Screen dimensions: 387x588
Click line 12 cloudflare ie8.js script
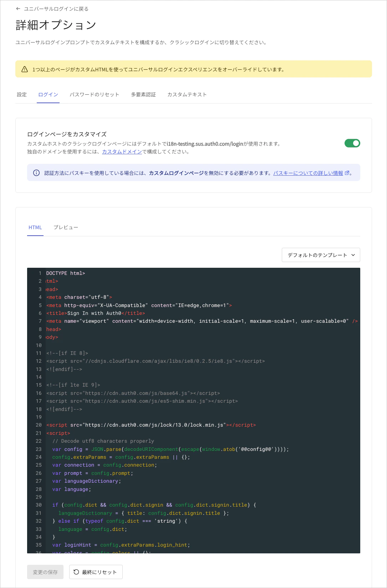tap(156, 361)
